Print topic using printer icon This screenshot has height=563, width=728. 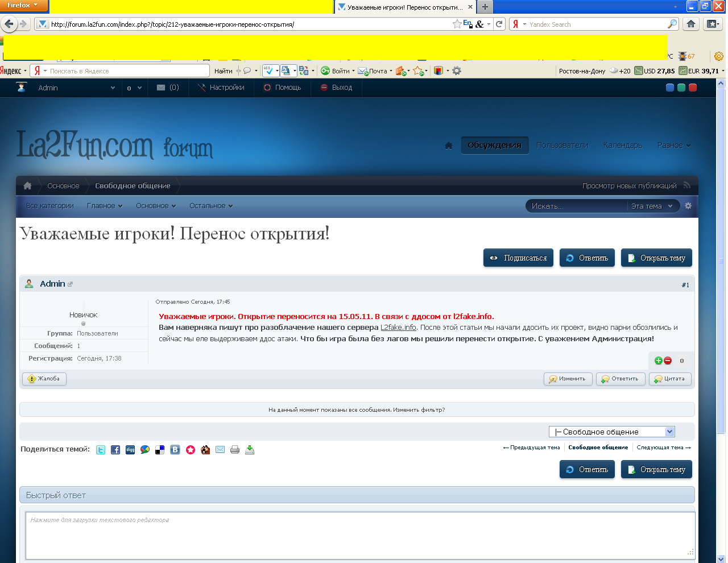(x=235, y=450)
